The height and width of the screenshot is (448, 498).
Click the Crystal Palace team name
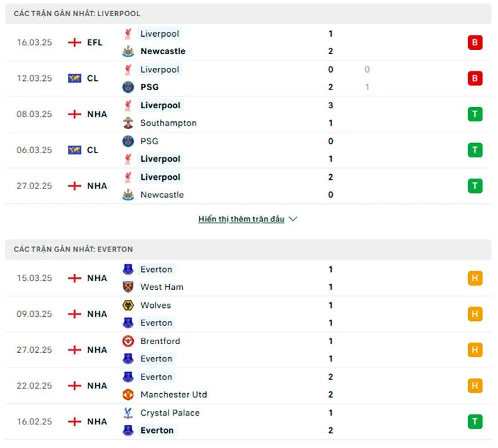click(x=170, y=413)
